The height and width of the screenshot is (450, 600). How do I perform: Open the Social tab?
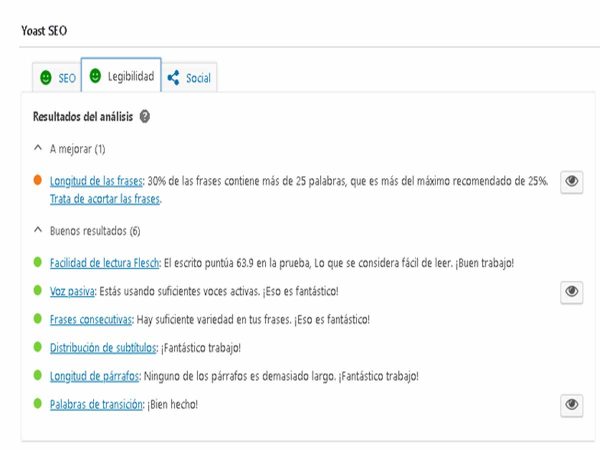click(189, 78)
